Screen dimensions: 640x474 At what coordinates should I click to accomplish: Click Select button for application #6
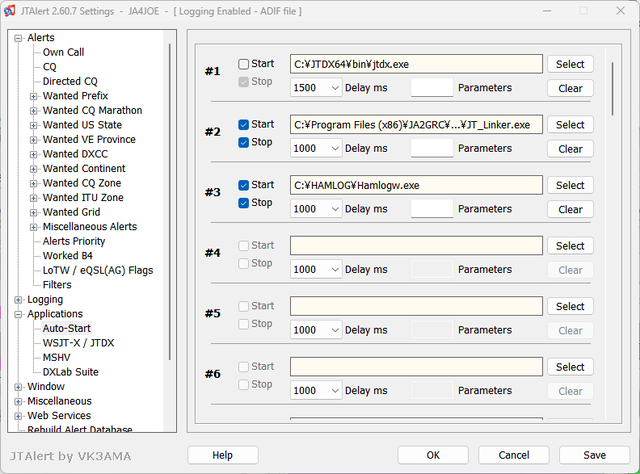tap(570, 367)
